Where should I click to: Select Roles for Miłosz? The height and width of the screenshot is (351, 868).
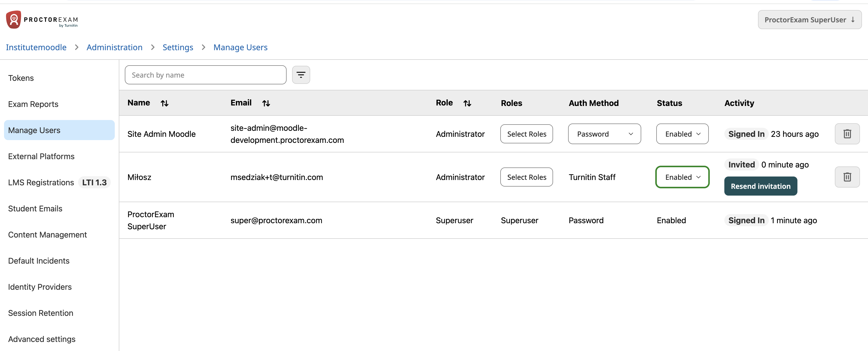coord(526,177)
